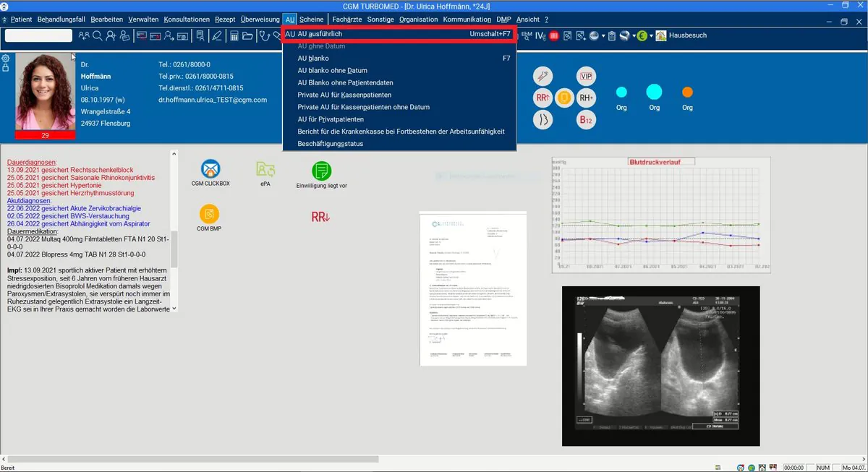Click the patient portrait photo
The width and height of the screenshot is (868, 472).
click(45, 93)
